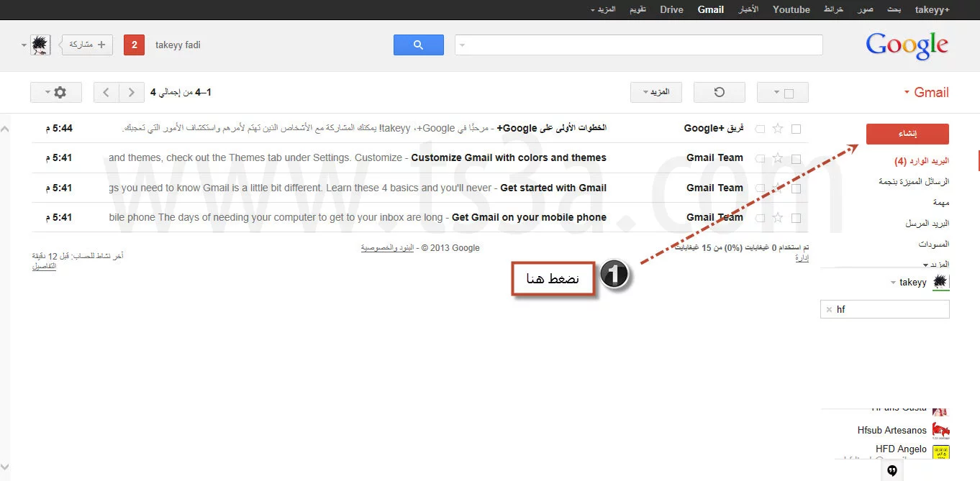Click the Google logo
The image size is (980, 481).
(907, 46)
